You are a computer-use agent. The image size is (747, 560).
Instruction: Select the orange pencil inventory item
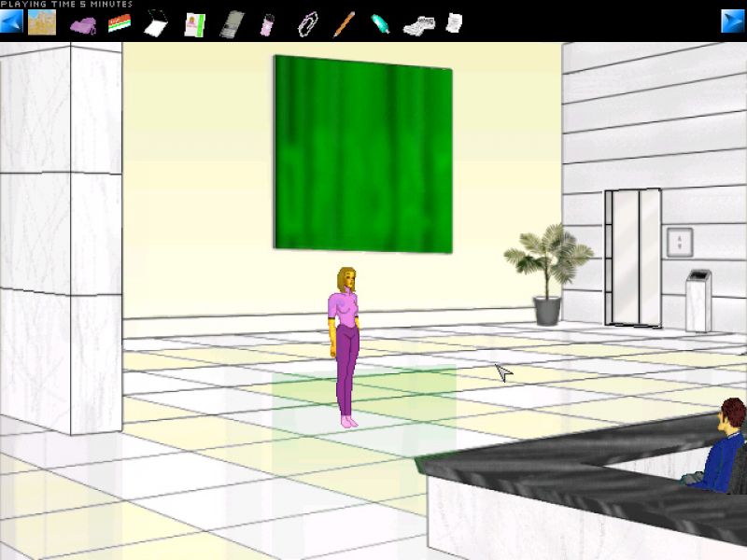pyautogui.click(x=344, y=23)
